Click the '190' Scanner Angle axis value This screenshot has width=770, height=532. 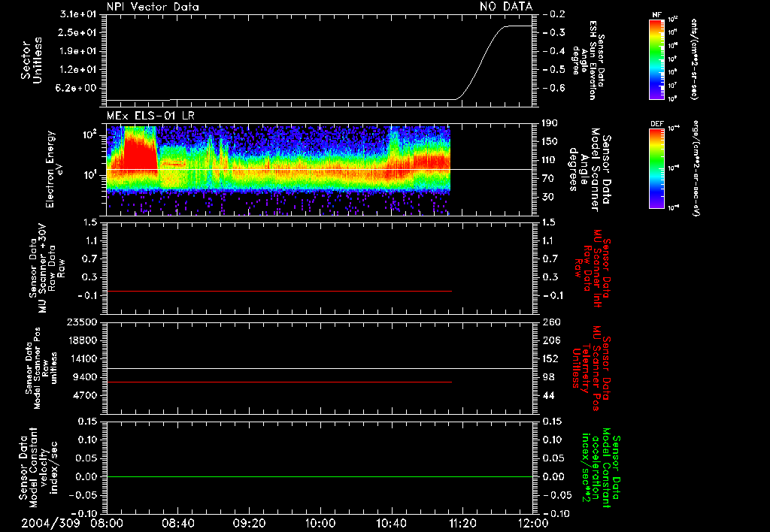551,123
